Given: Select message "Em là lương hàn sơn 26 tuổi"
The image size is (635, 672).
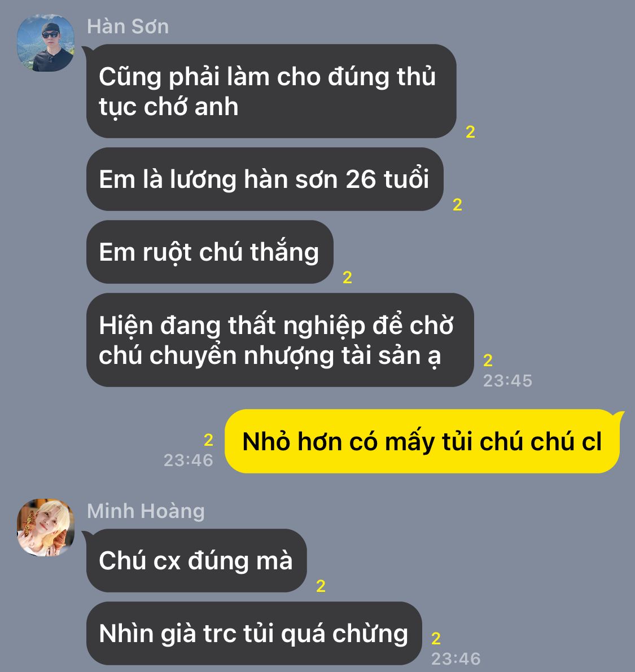Looking at the screenshot, I should point(265,179).
